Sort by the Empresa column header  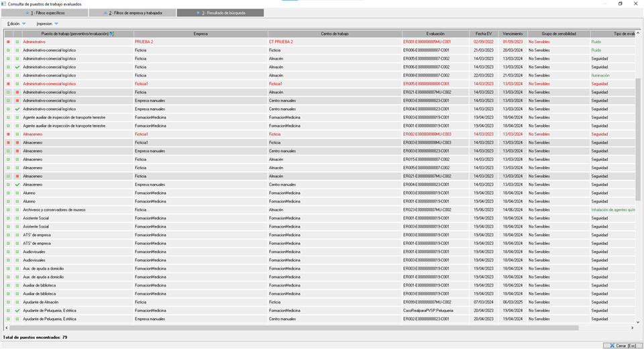click(201, 34)
